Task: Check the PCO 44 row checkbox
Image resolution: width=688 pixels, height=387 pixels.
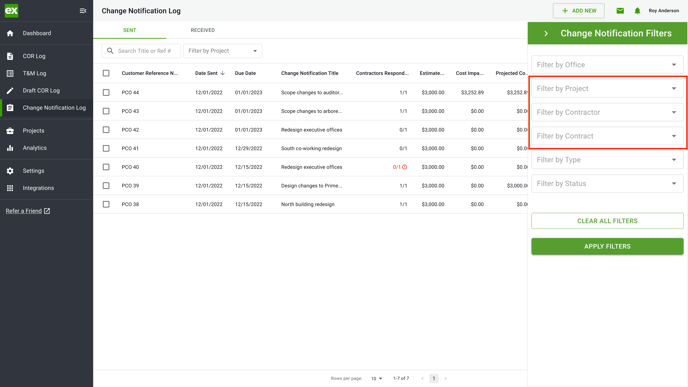Action: [x=106, y=93]
